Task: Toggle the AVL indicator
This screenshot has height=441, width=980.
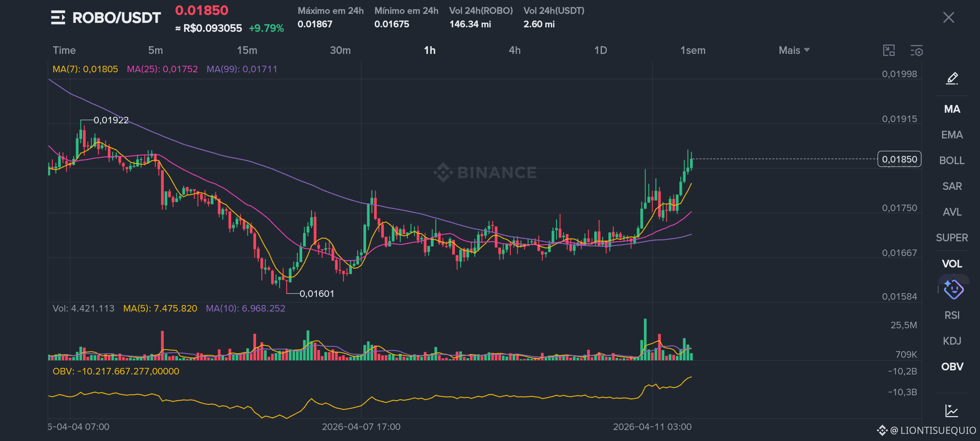Action: [x=952, y=212]
